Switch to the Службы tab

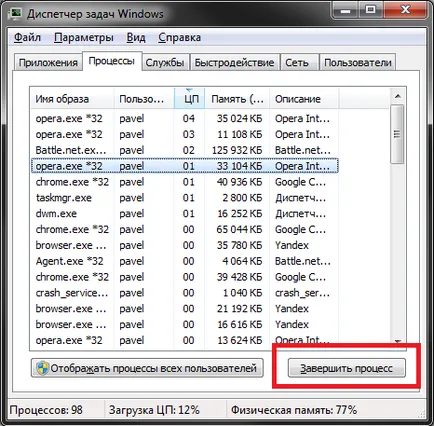pyautogui.click(x=165, y=63)
